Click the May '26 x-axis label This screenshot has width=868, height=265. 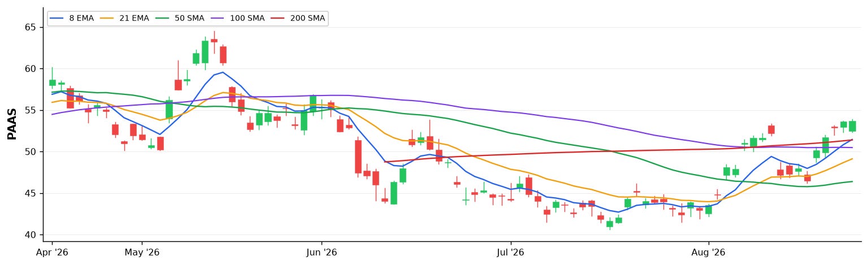click(142, 253)
